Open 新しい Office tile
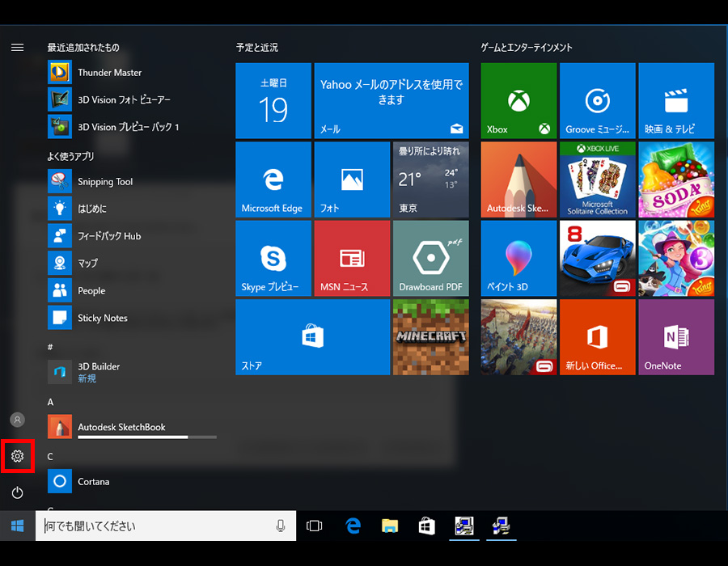 tap(598, 337)
